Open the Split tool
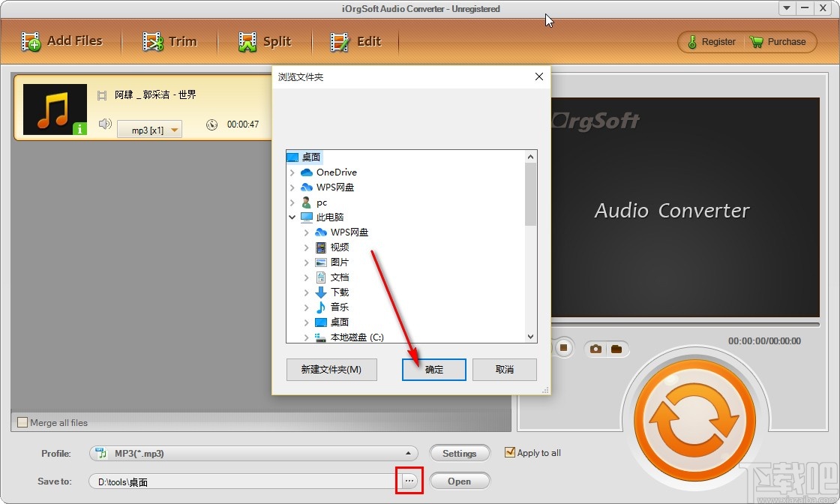Screen dimensions: 840x504 coord(265,41)
